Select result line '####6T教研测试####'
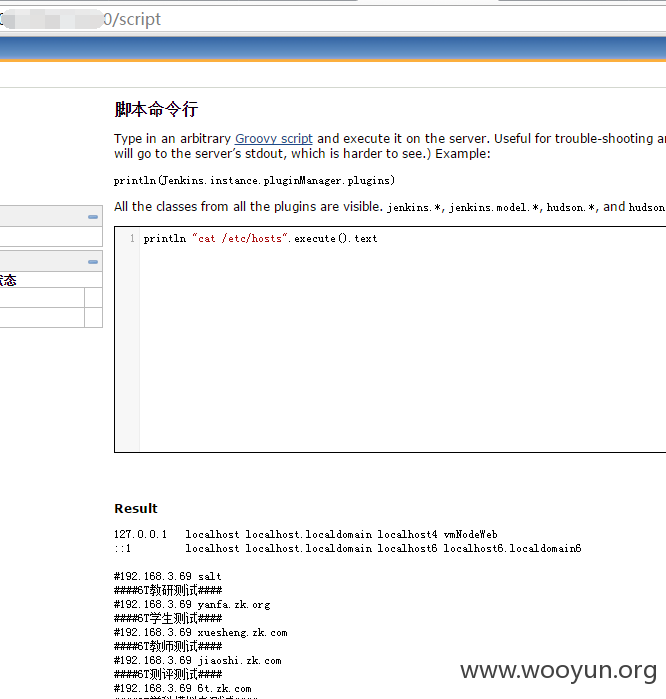 (168, 590)
